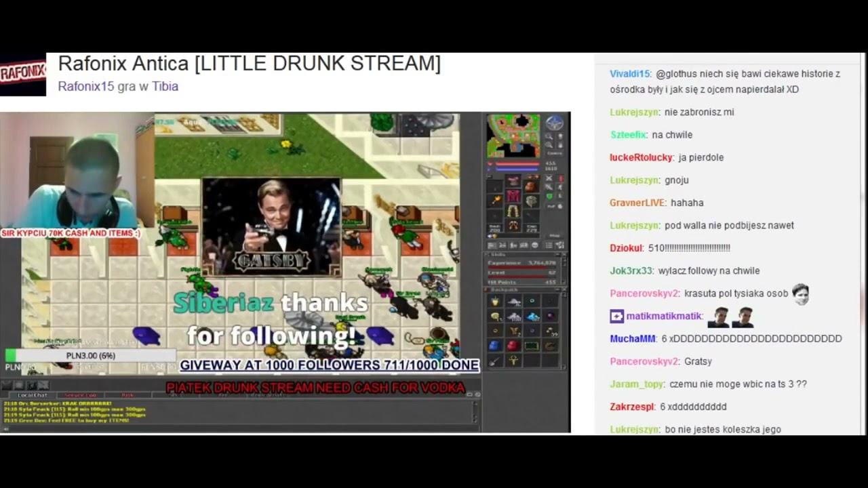Click the shovel in the backpack
Screen dimensions: 868x488
click(x=494, y=361)
